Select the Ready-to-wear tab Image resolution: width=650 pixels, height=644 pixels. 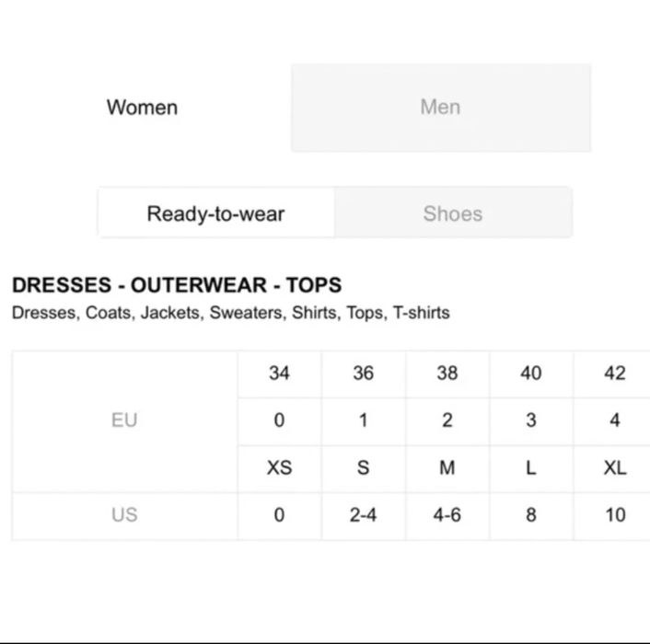[215, 213]
